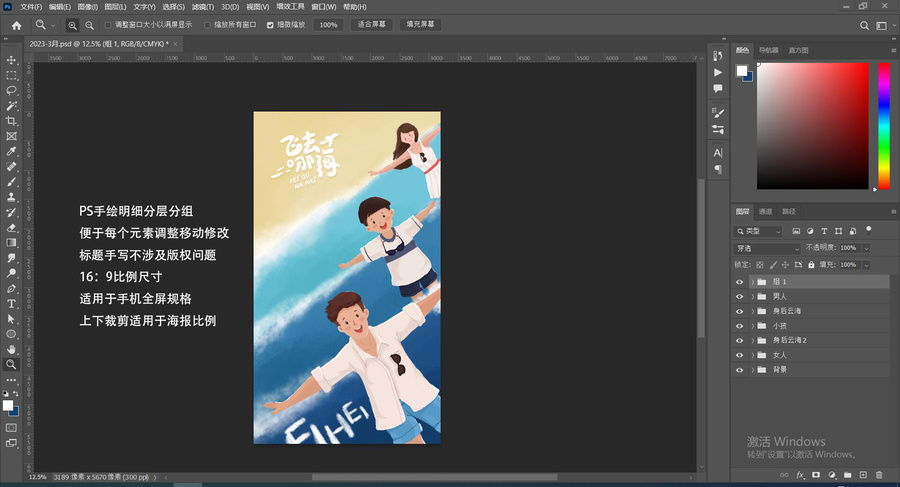900x487 pixels.
Task: Add a layer style with fx
Action: (800, 475)
